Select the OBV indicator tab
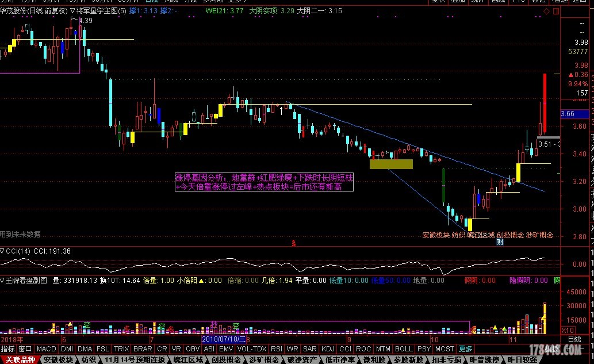The width and height of the screenshot is (594, 364). click(x=193, y=349)
